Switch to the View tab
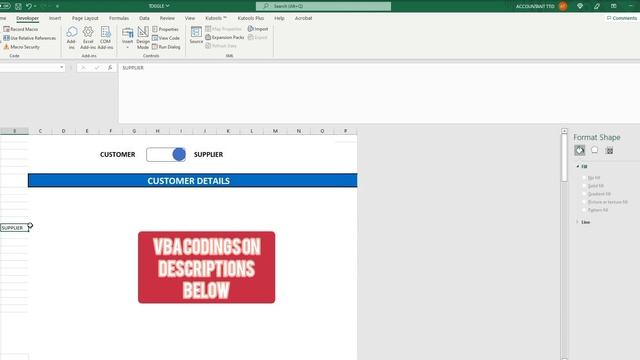640x360 pixels. coord(190,18)
